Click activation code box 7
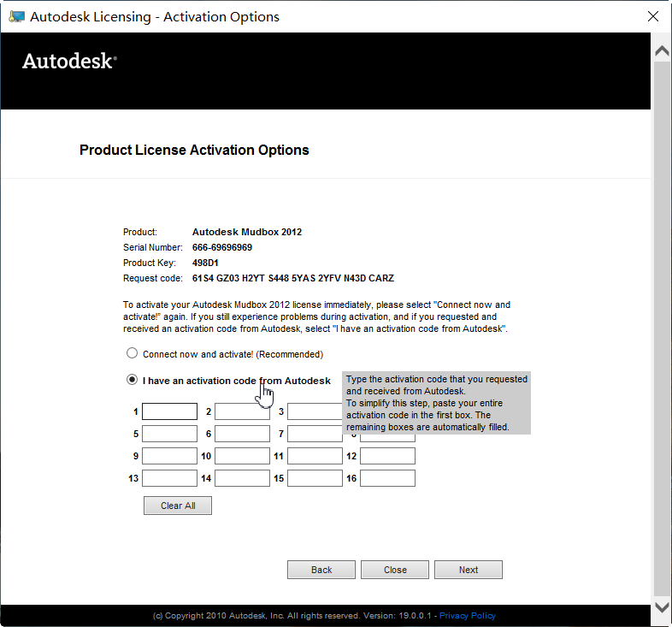 (x=315, y=434)
